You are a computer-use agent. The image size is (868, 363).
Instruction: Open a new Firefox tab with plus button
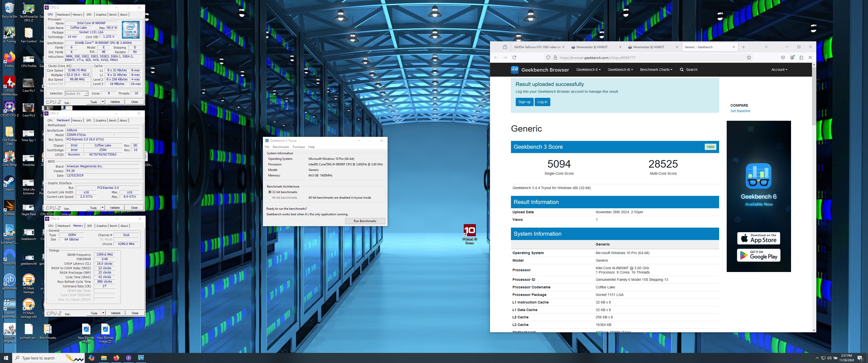[x=743, y=47]
